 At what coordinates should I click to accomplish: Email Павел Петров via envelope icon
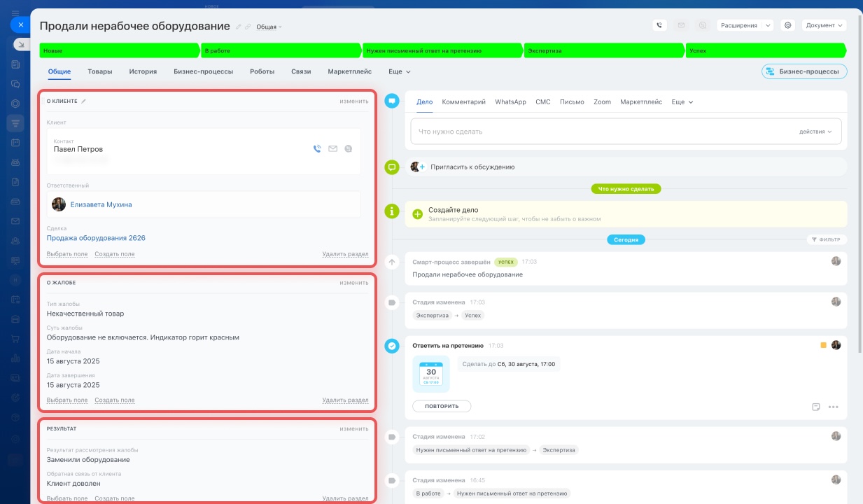click(332, 148)
